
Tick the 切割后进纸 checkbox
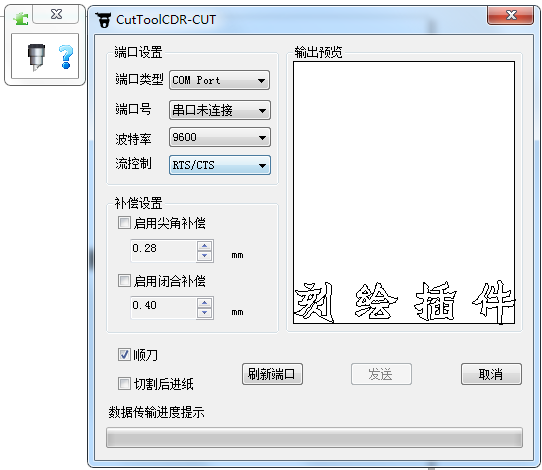[124, 384]
